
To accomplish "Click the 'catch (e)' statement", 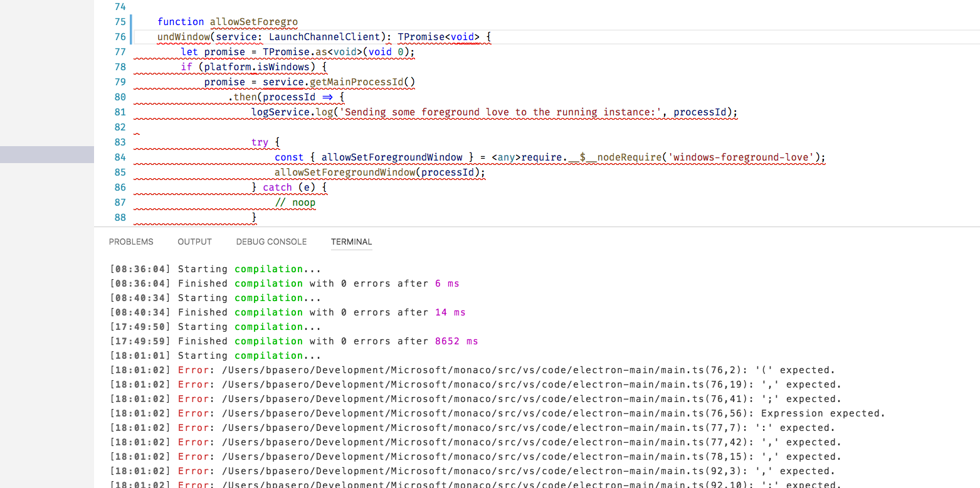I will 289,188.
